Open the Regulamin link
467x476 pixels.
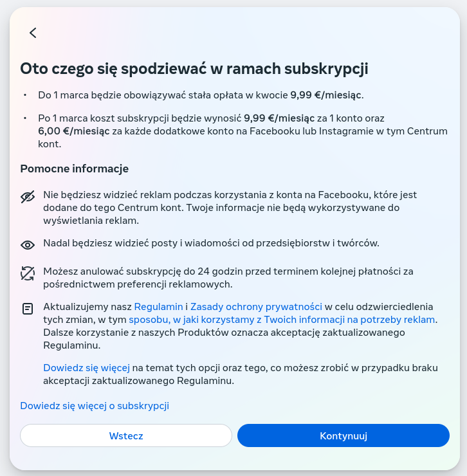pos(158,307)
